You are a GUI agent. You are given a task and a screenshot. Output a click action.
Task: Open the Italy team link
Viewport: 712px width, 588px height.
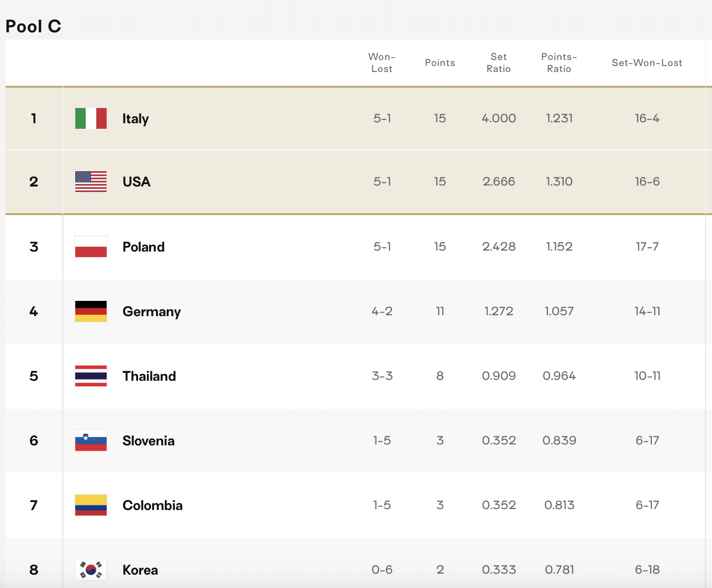[135, 119]
